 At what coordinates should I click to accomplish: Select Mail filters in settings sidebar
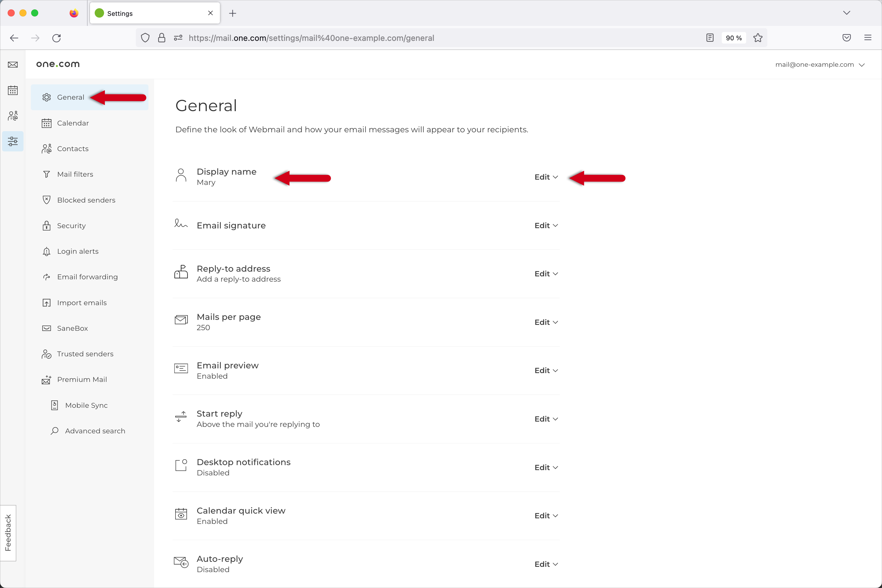(x=75, y=174)
